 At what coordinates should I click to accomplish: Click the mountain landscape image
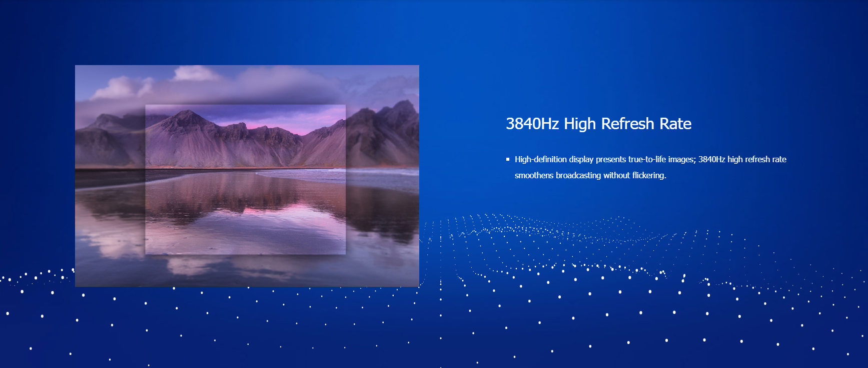[x=247, y=176]
